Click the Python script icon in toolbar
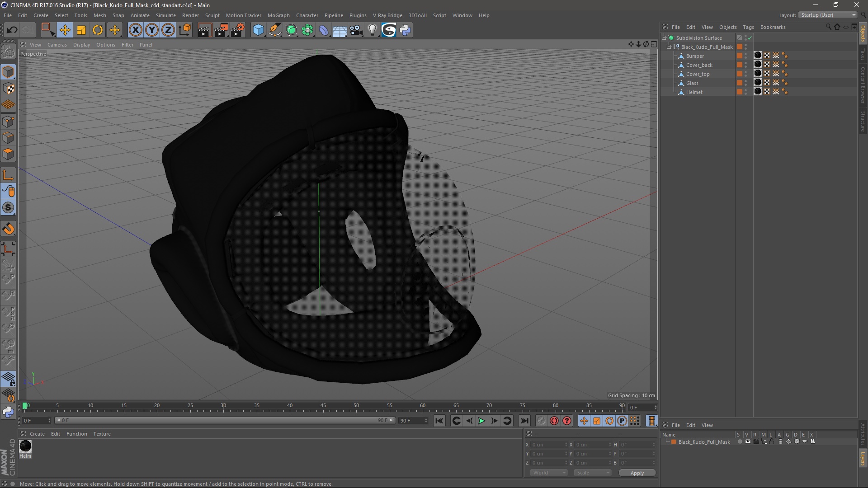 pyautogui.click(x=405, y=30)
